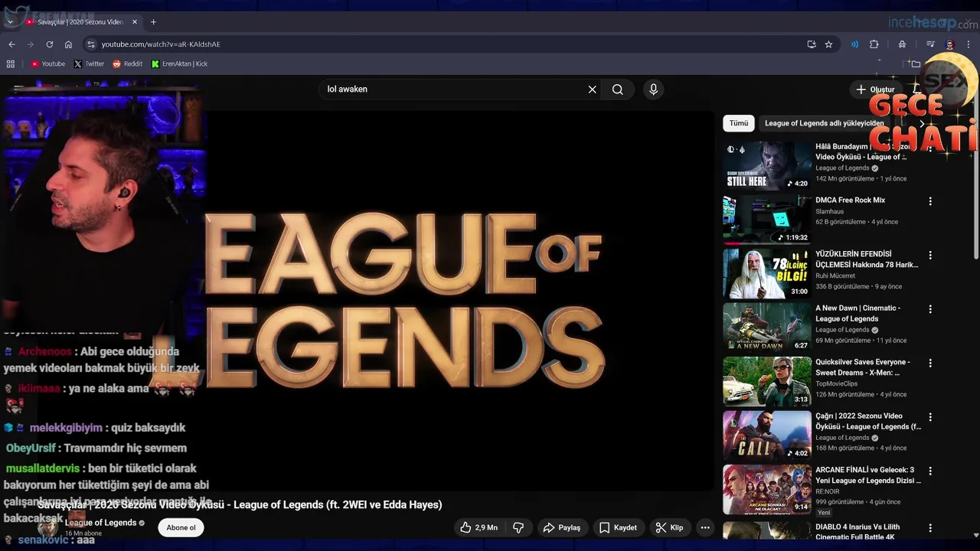This screenshot has width=980, height=551.
Task: Open the browser home page icon
Action: tap(69, 44)
